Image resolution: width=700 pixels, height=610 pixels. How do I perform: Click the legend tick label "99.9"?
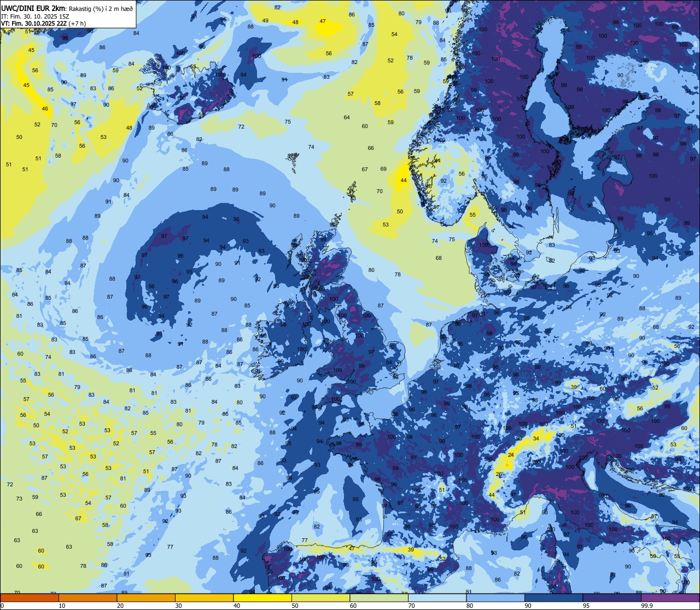click(647, 606)
